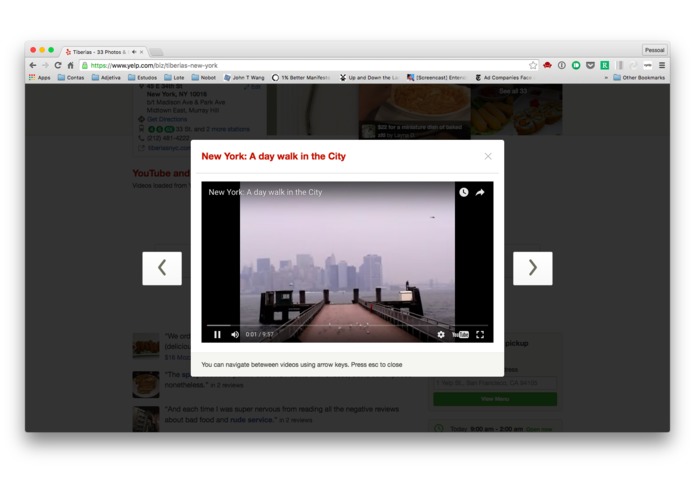The height and width of the screenshot is (494, 695).
Task: Click the green circular extension icon
Action: [x=576, y=65]
